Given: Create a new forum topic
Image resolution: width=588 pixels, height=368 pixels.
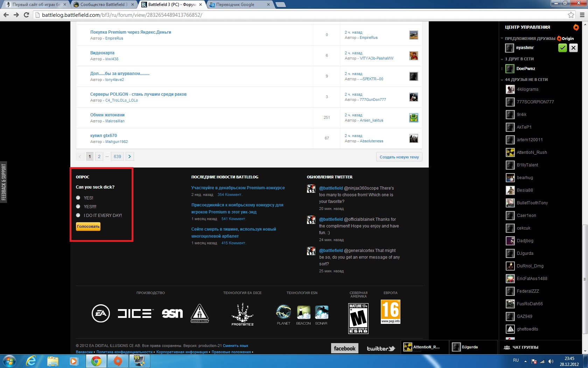Looking at the screenshot, I should coord(399,157).
